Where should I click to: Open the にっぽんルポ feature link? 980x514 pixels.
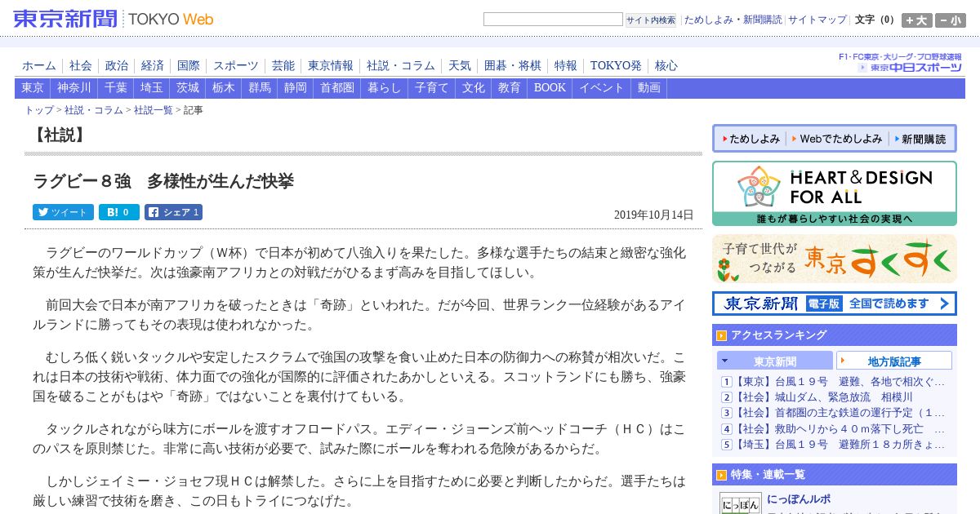coord(799,498)
